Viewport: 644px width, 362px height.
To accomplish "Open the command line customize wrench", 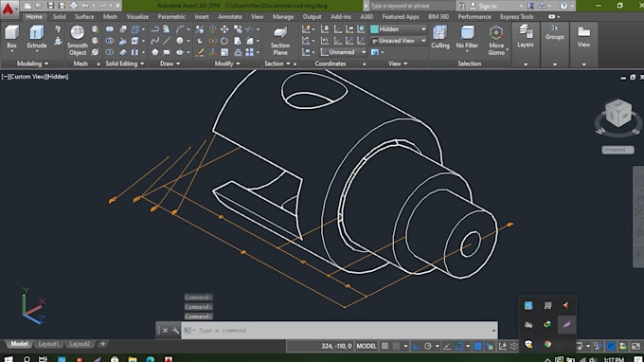I will (176, 331).
